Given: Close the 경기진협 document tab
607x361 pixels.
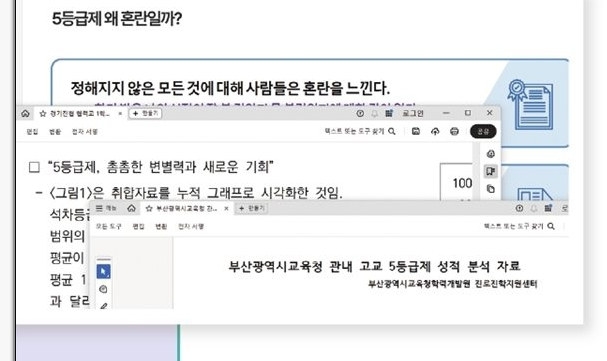Looking at the screenshot, I should coord(120,113).
